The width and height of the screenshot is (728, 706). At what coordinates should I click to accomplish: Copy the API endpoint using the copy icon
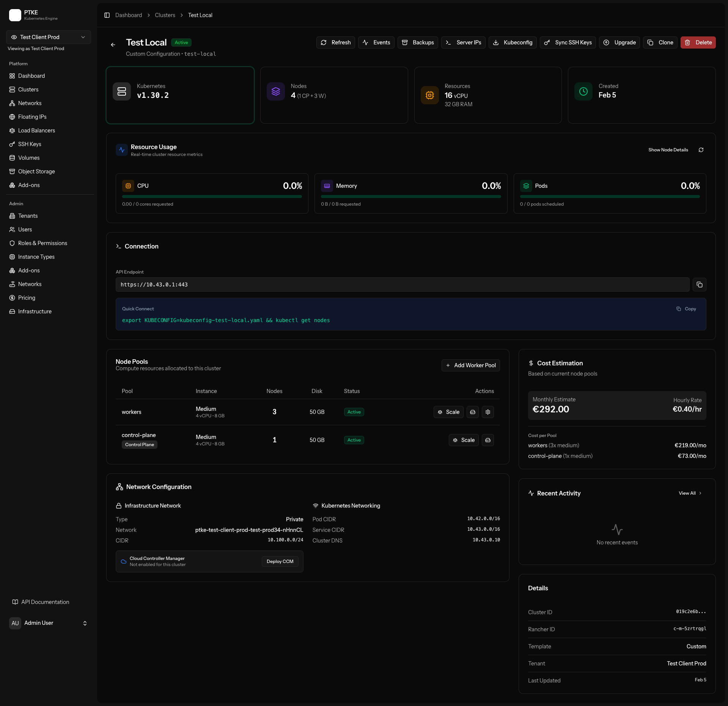pos(699,284)
